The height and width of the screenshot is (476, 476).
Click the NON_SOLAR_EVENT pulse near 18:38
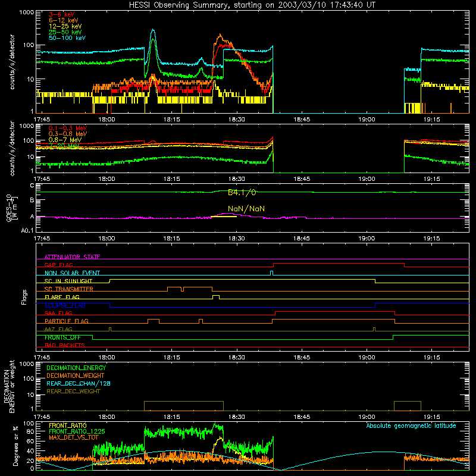pyautogui.click(x=272, y=273)
